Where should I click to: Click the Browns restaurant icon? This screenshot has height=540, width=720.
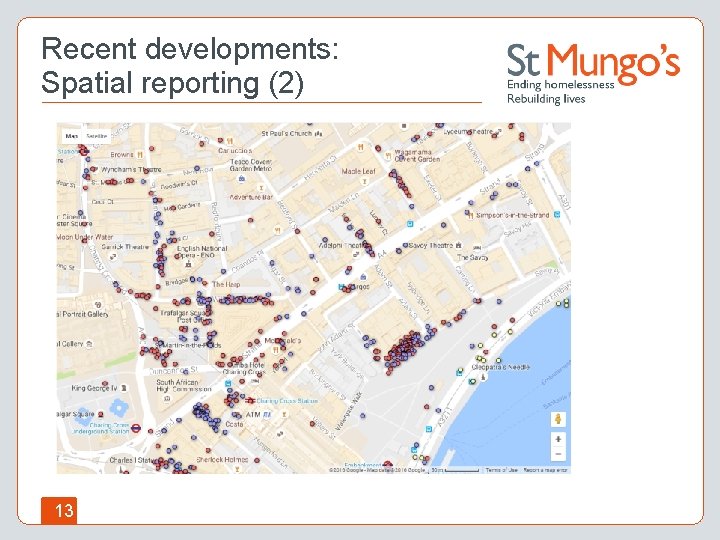(140, 155)
